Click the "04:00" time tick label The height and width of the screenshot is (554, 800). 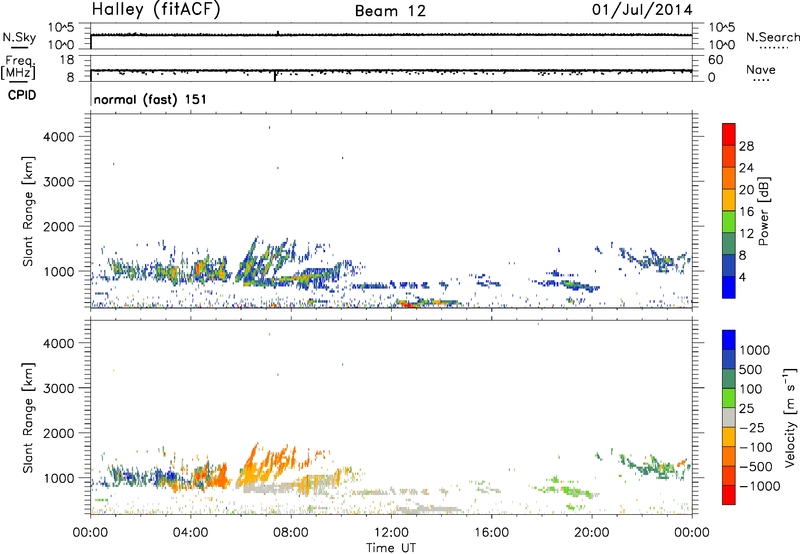190,533
